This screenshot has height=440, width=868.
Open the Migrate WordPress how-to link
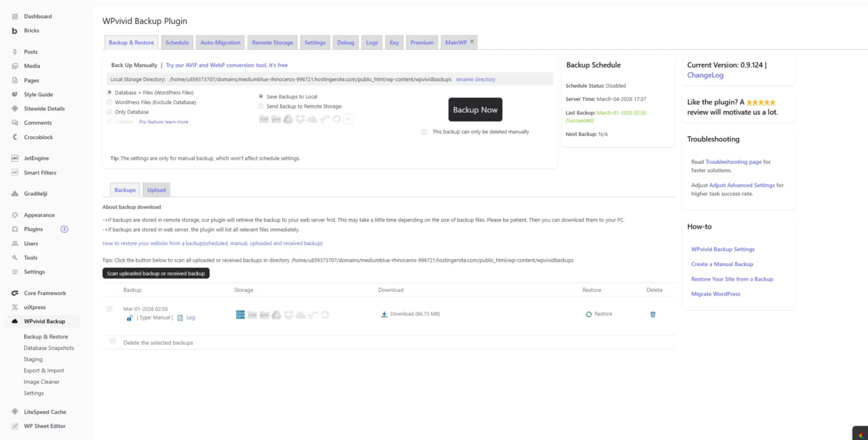715,294
